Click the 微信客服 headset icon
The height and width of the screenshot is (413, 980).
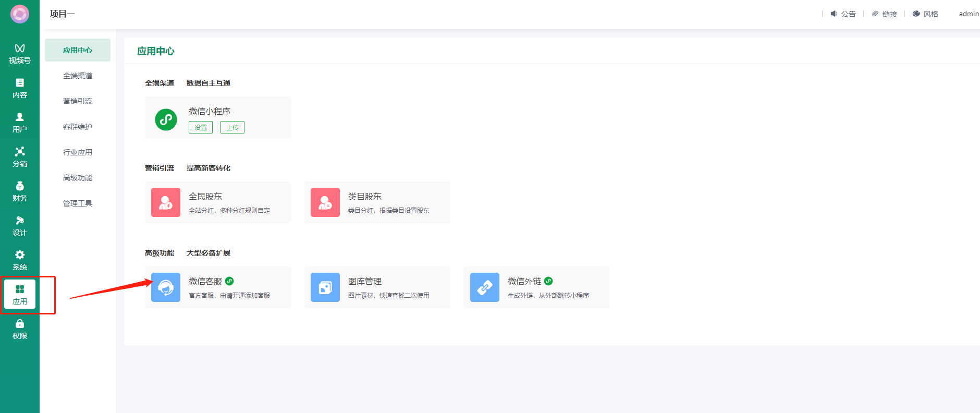pyautogui.click(x=166, y=287)
